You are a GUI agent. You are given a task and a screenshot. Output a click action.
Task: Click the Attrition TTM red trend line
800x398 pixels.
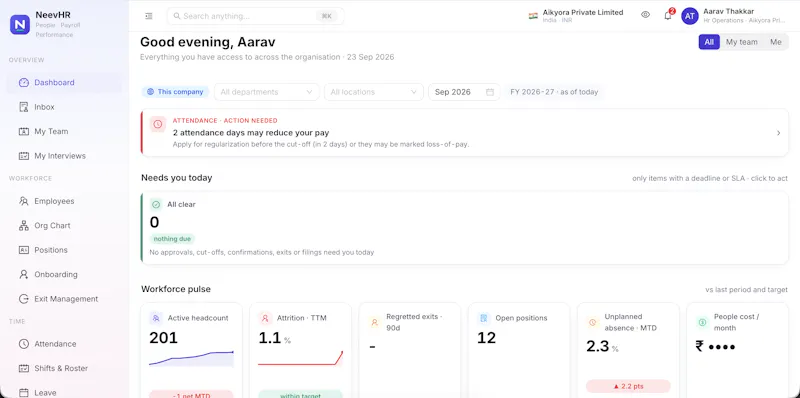pyautogui.click(x=301, y=359)
